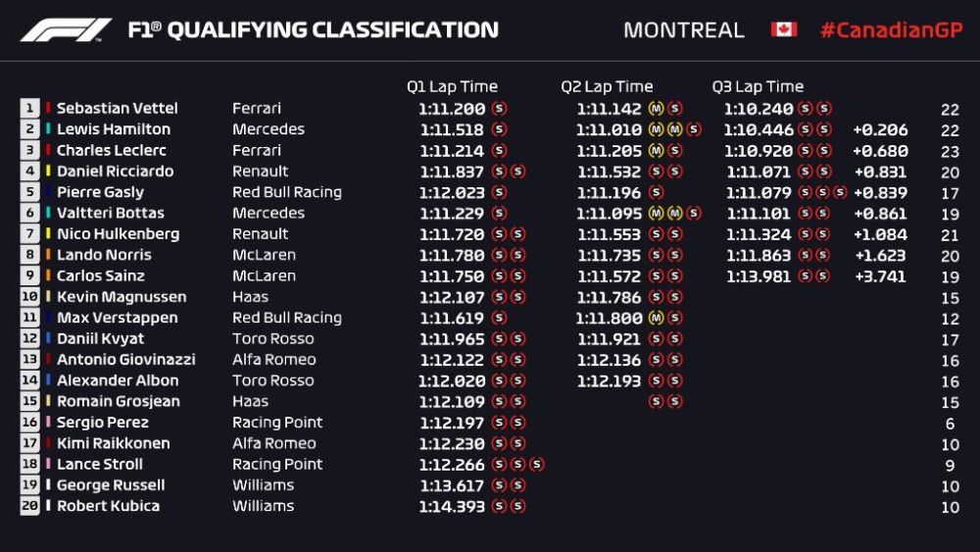Click Verstappen's Q1 soft tyre icon
The height and width of the screenshot is (552, 980).
[x=499, y=318]
